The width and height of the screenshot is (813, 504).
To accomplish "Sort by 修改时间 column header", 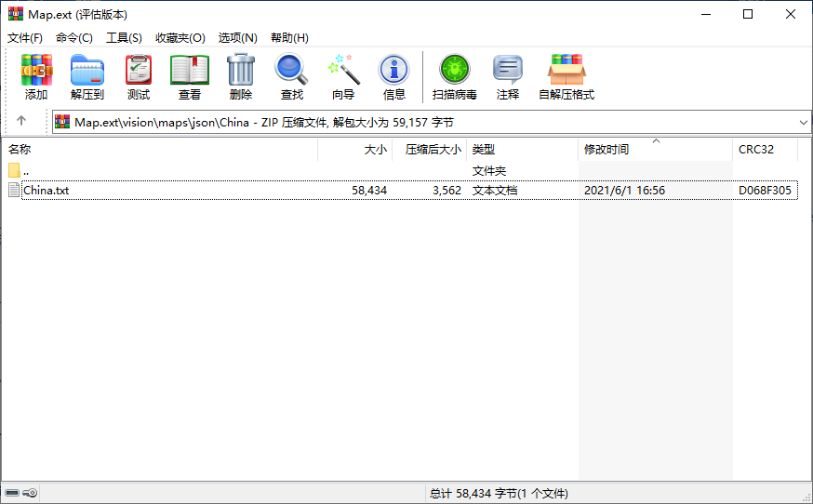I will point(656,150).
